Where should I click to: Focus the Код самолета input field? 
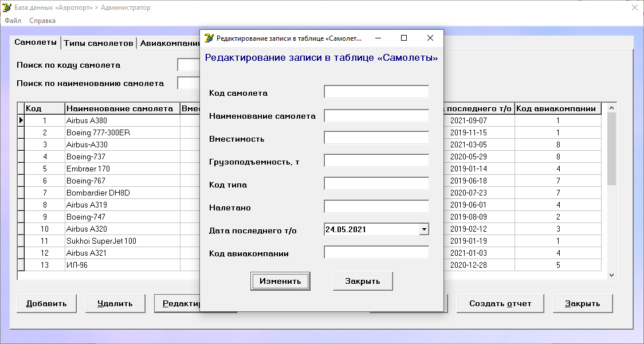(376, 92)
